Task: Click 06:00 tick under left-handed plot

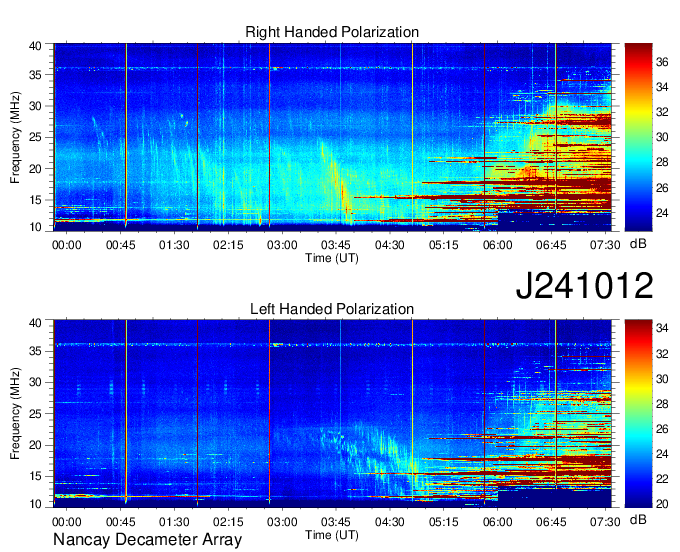Action: pyautogui.click(x=497, y=522)
